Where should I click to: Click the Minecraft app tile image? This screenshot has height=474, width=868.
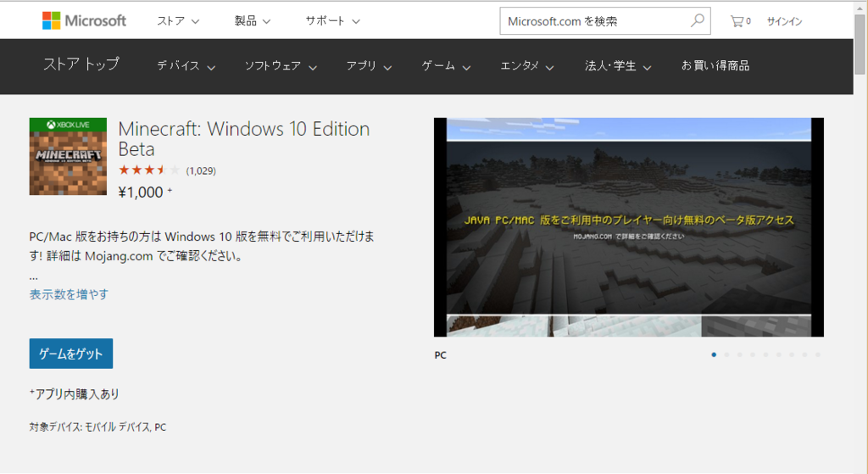68,156
